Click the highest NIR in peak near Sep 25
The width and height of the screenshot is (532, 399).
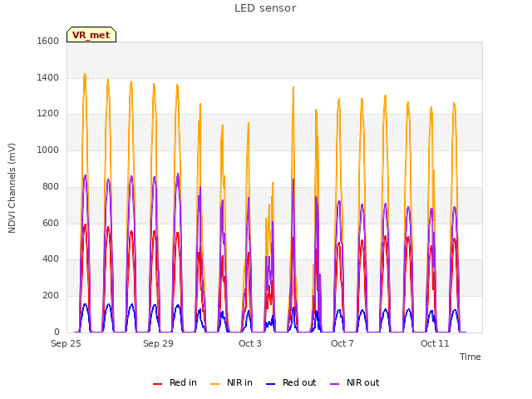coord(85,74)
